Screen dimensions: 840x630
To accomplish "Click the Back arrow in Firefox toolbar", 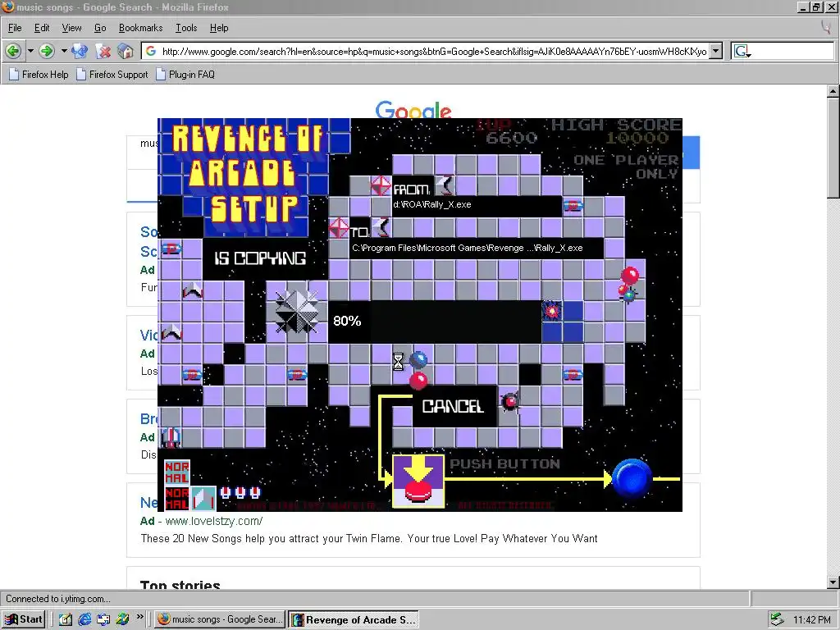I will click(13, 52).
